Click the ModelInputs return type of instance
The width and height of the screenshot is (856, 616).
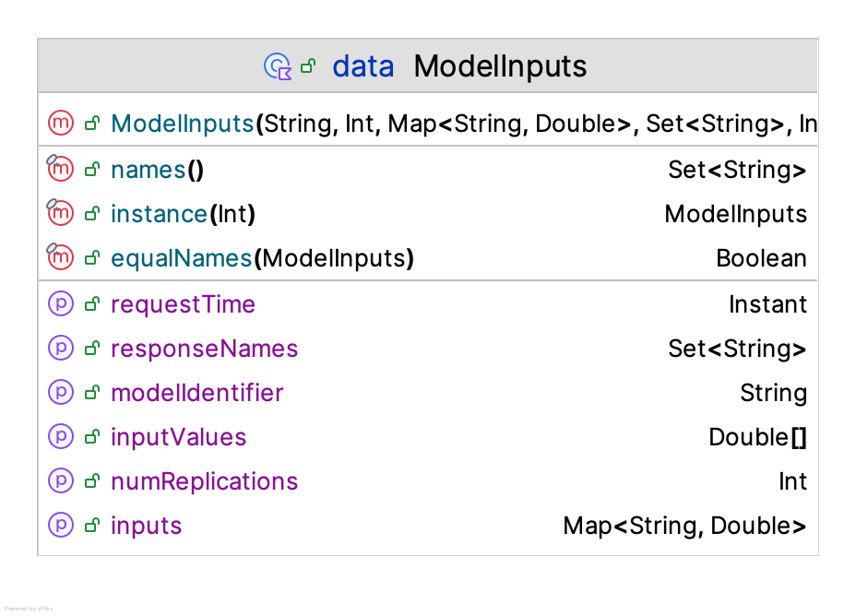736,214
